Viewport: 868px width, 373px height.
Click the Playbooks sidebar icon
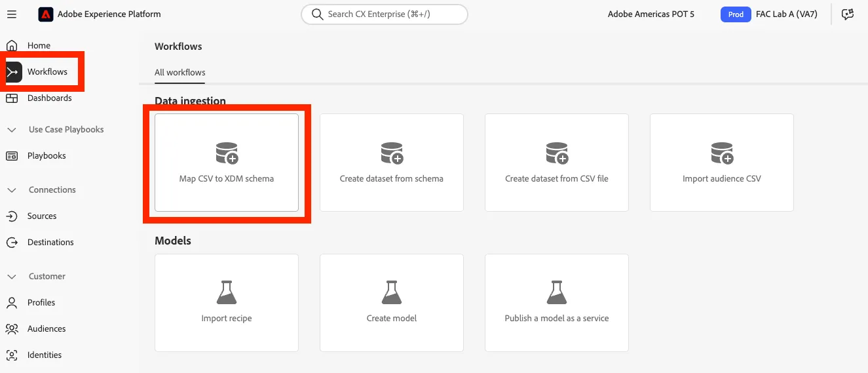[x=12, y=156]
